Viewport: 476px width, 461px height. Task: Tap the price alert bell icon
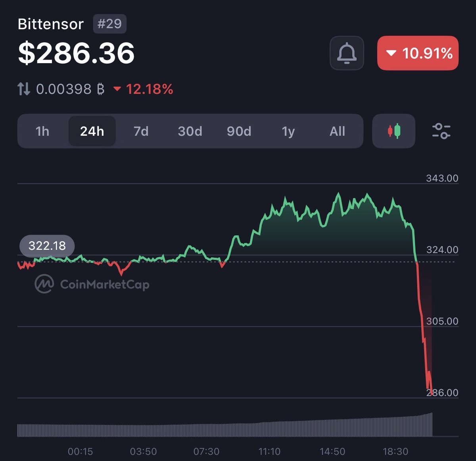click(x=347, y=53)
